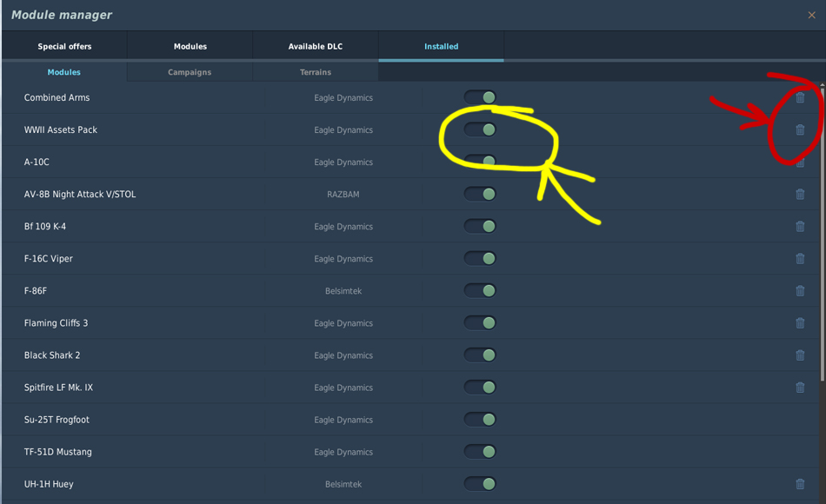Select the A-10C module name
The height and width of the screenshot is (504, 826).
[37, 162]
